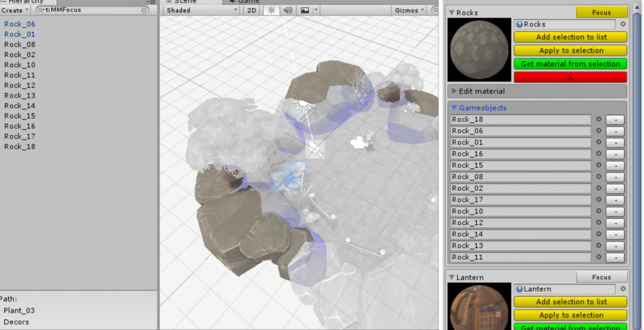Select Rock_08 in the hierarchy
Image resolution: width=644 pixels, height=330 pixels.
coord(20,44)
